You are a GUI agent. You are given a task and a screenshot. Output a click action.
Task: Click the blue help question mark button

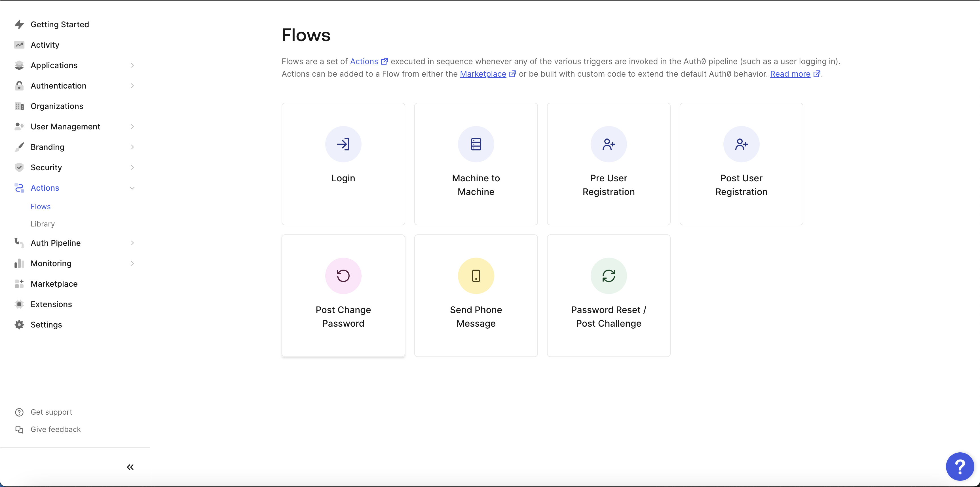pos(960,466)
